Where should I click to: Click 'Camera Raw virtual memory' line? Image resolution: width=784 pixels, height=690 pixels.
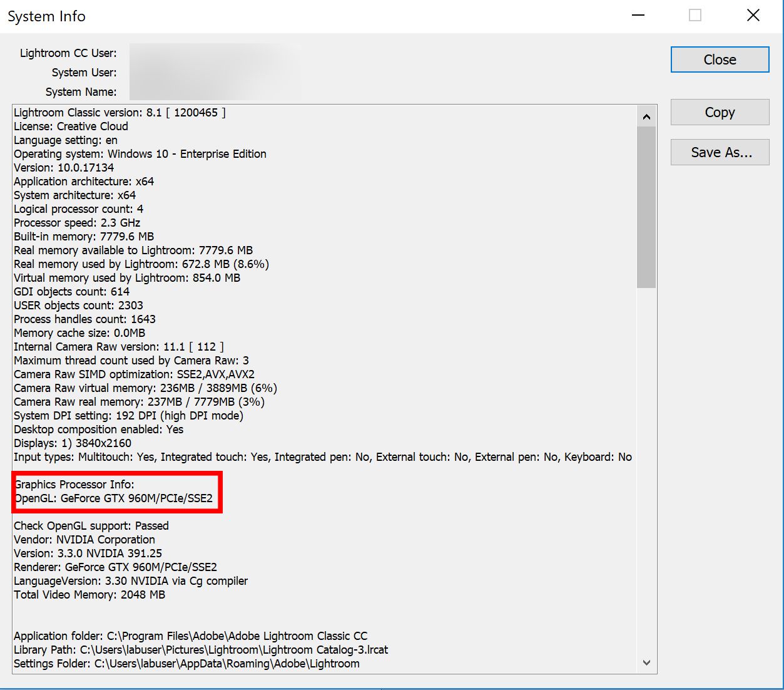[x=145, y=388]
